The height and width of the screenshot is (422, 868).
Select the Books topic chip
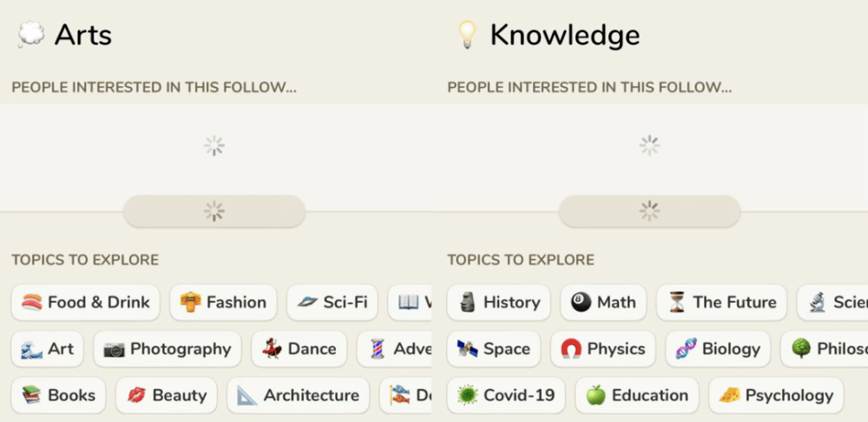pyautogui.click(x=58, y=395)
